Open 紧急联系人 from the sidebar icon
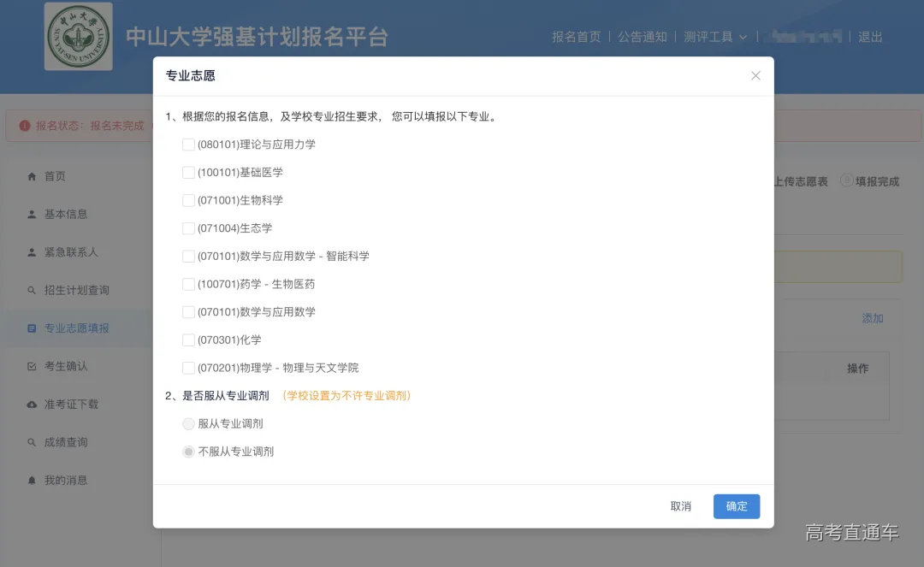 (x=33, y=252)
